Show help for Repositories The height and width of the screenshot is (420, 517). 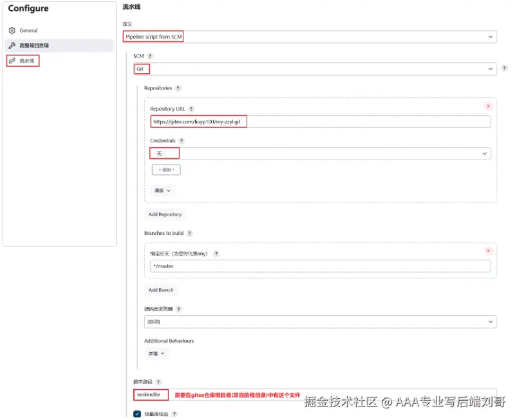pyautogui.click(x=178, y=88)
